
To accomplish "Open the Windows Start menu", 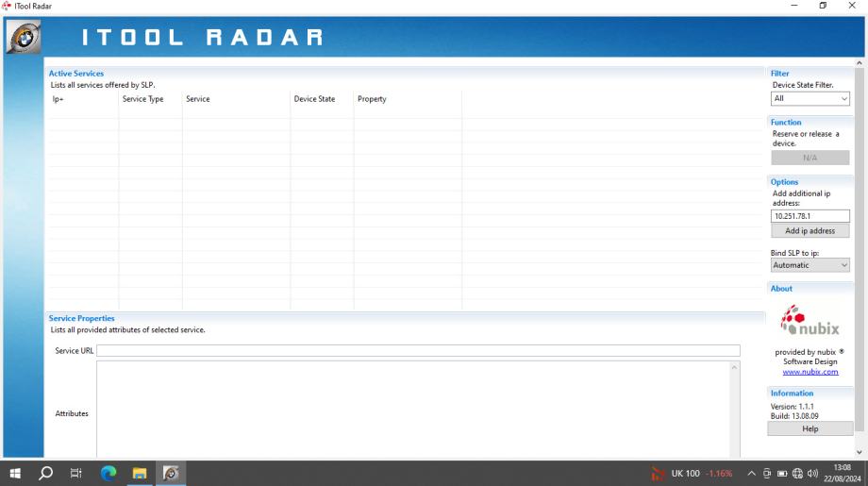I will (15, 474).
